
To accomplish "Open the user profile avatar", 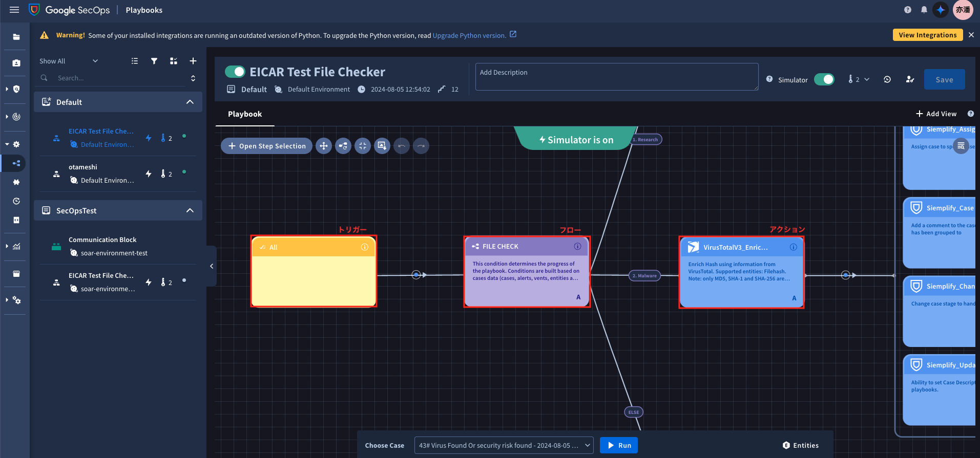I will (x=963, y=10).
